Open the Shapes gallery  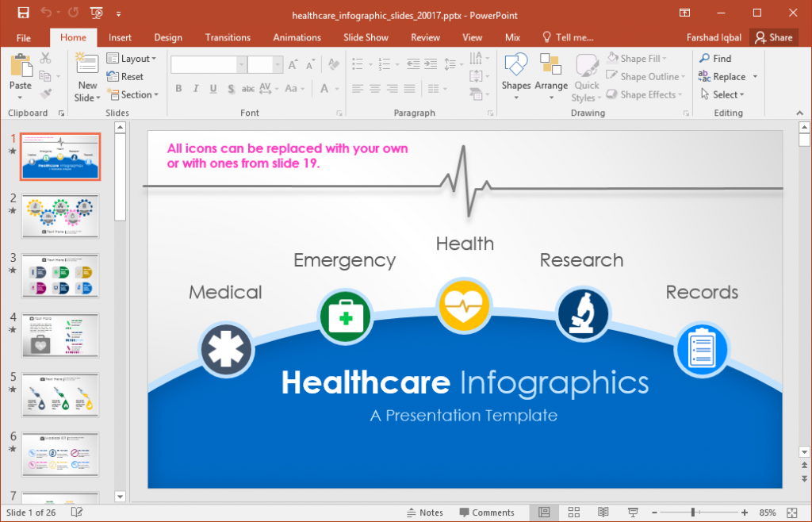(x=516, y=71)
